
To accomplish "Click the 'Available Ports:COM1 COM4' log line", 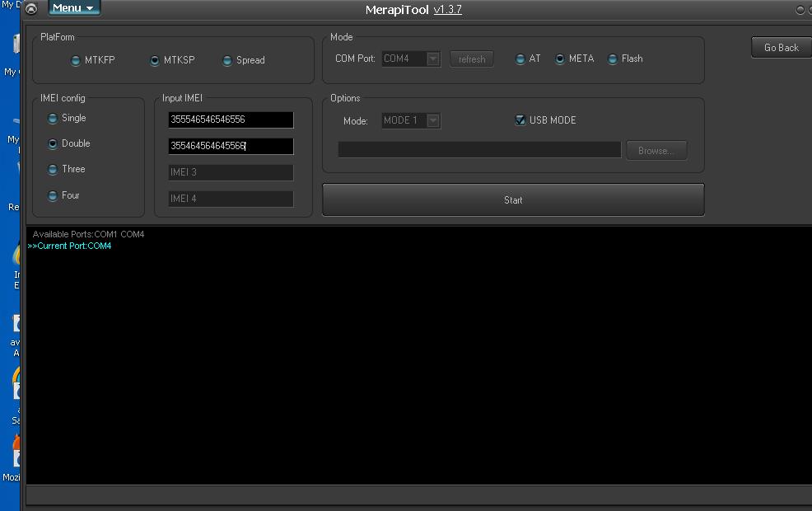I will point(89,234).
